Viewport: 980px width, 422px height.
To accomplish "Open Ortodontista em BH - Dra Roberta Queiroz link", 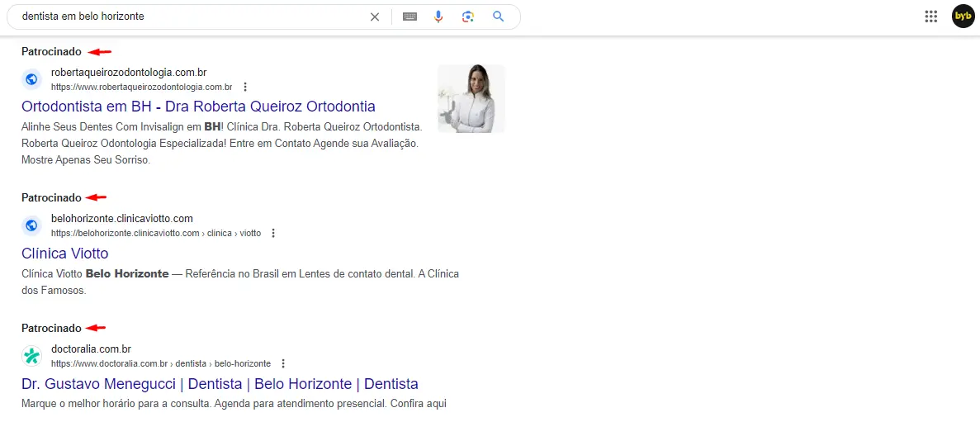I will click(198, 105).
